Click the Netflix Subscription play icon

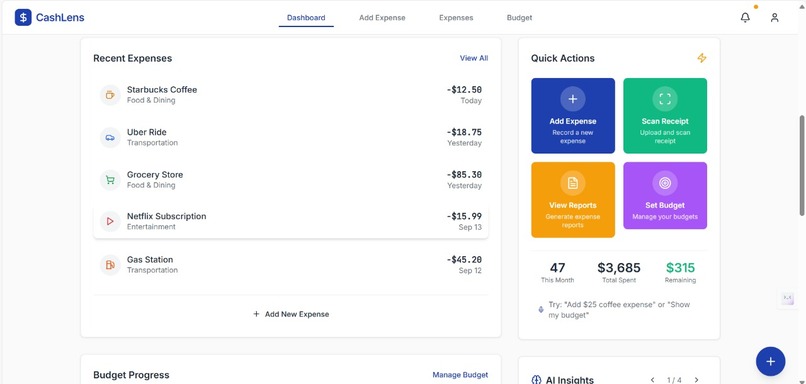click(x=110, y=221)
